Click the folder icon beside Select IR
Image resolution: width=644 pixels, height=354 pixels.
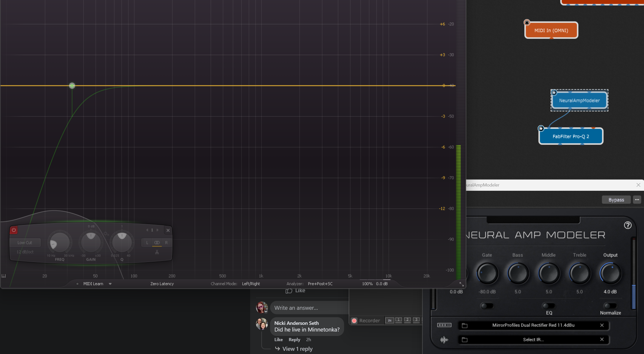coord(464,339)
